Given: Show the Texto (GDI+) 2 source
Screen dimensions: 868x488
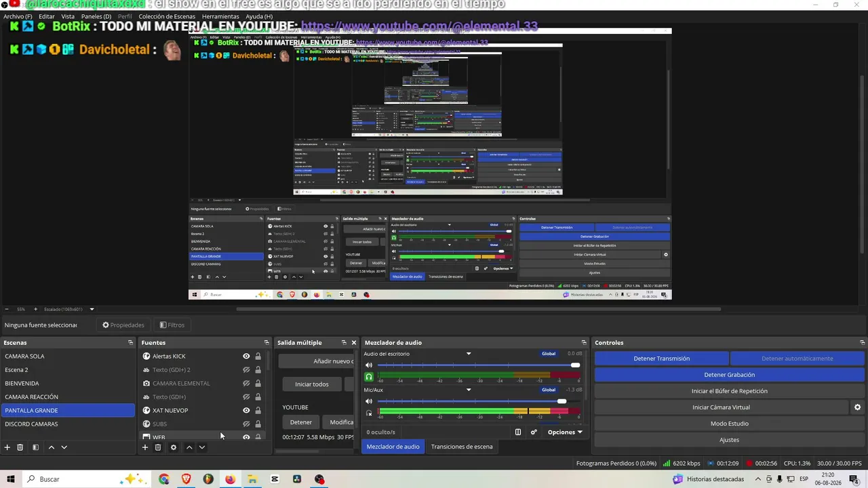Looking at the screenshot, I should pos(246,370).
